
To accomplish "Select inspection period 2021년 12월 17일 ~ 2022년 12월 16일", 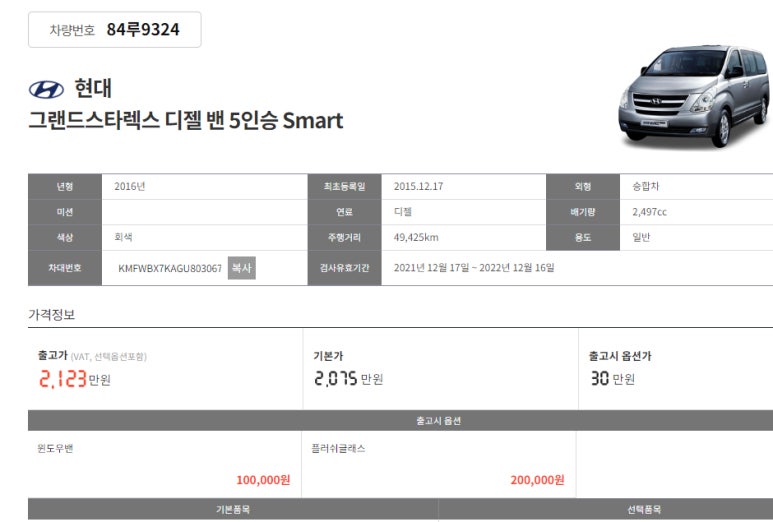I will pos(474,268).
